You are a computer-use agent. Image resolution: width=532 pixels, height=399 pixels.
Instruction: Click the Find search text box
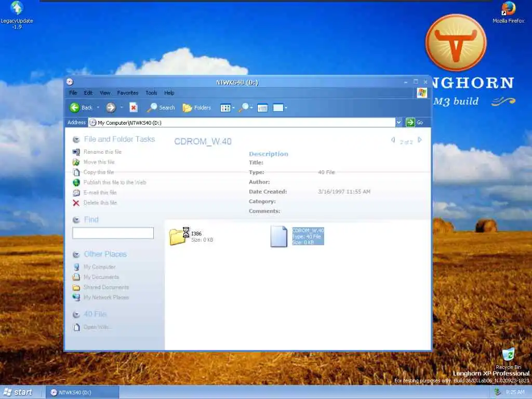click(x=113, y=233)
